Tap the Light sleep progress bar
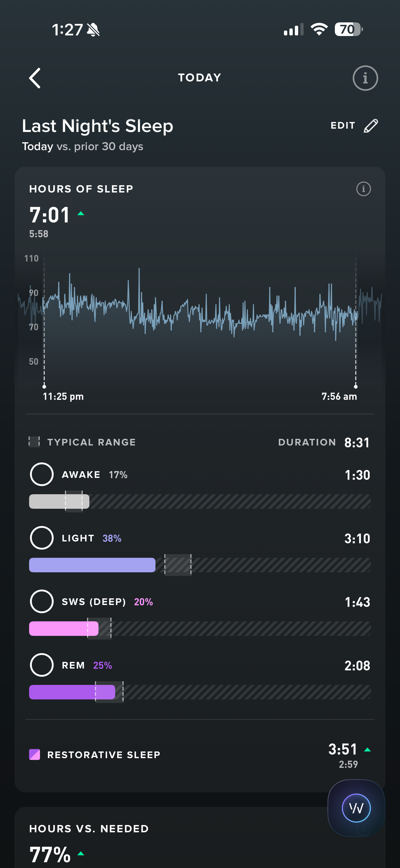 point(200,565)
